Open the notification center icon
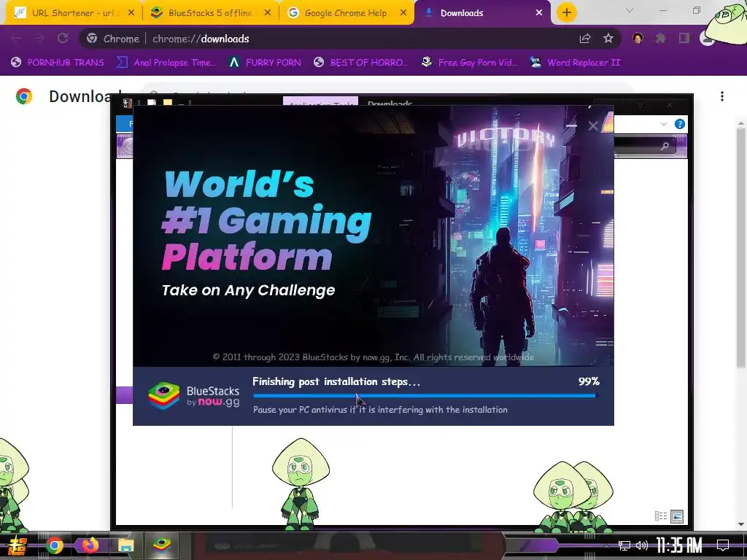747x560 pixels. 723,545
